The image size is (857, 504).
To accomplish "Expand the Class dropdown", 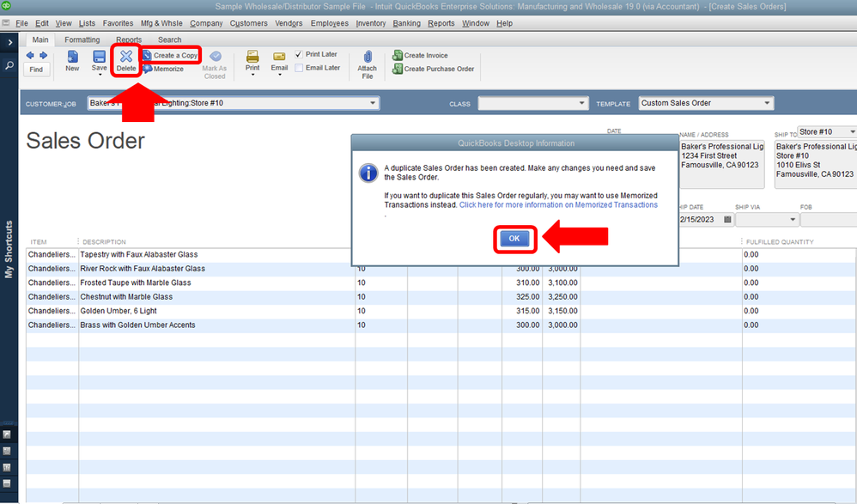I will coord(581,103).
